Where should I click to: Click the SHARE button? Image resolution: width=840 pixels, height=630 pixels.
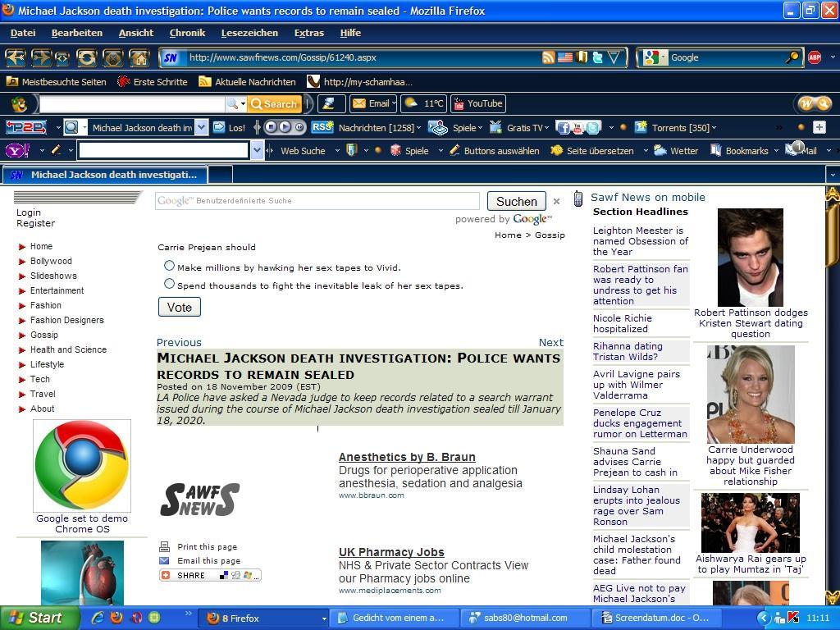(x=210, y=575)
